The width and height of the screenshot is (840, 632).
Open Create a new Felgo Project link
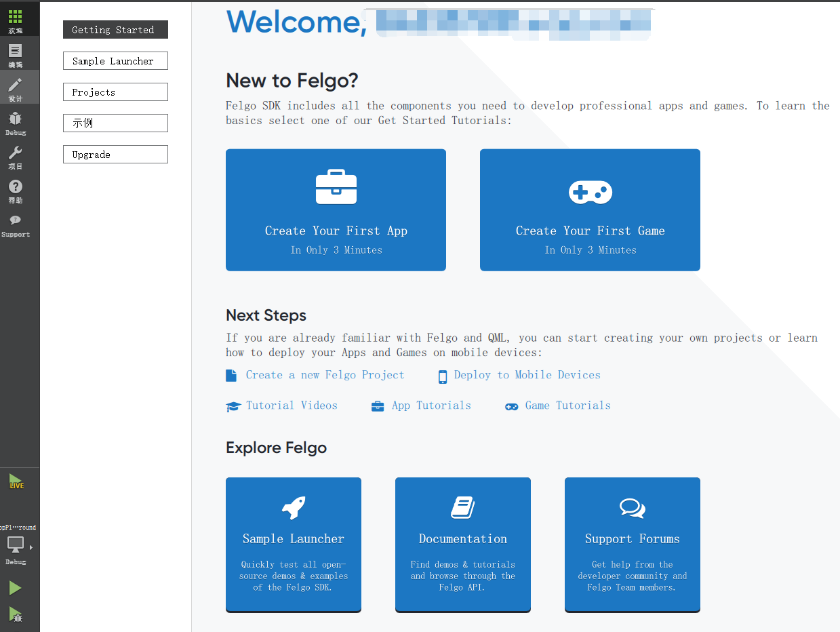[x=325, y=375]
